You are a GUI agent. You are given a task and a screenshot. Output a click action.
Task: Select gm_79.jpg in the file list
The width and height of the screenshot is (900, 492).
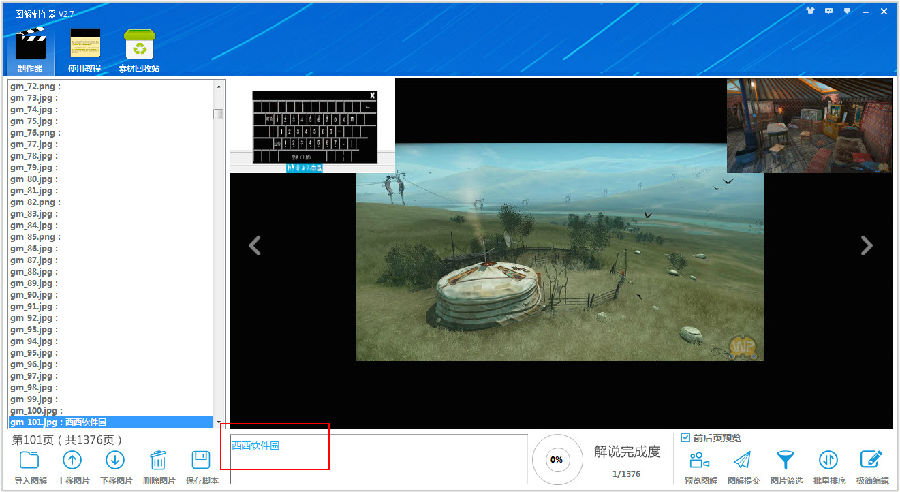[34, 168]
